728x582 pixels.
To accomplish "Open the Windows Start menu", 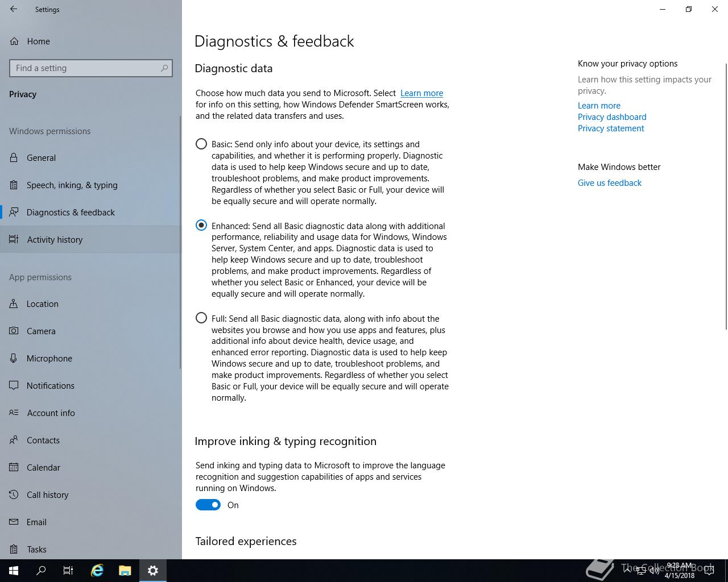I will [14, 571].
